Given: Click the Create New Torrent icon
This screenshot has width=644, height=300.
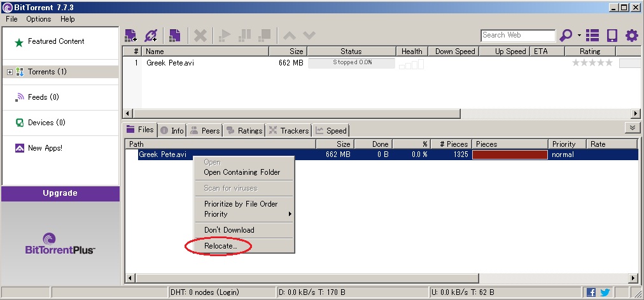Looking at the screenshot, I should coord(174,36).
